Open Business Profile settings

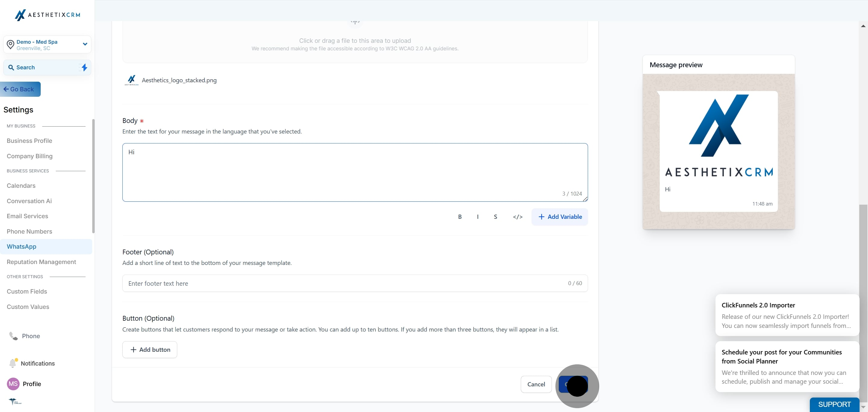(29, 140)
